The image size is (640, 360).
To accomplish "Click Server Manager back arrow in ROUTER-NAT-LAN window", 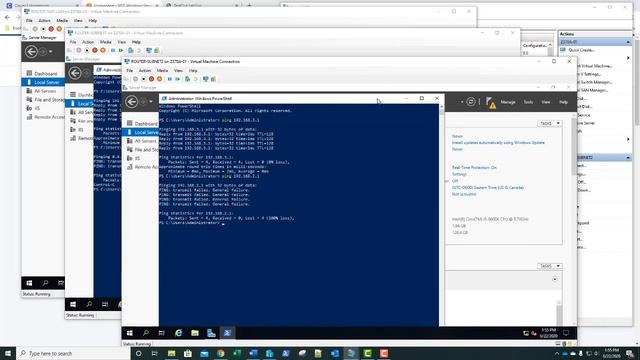I will [x=31, y=52].
